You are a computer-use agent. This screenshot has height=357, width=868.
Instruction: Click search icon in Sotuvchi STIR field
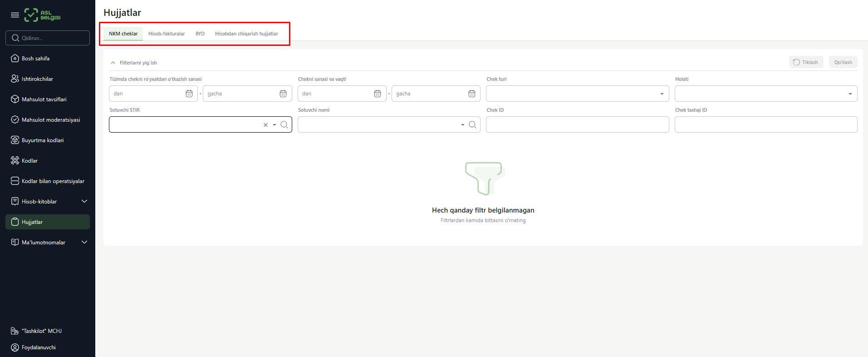[x=284, y=124]
